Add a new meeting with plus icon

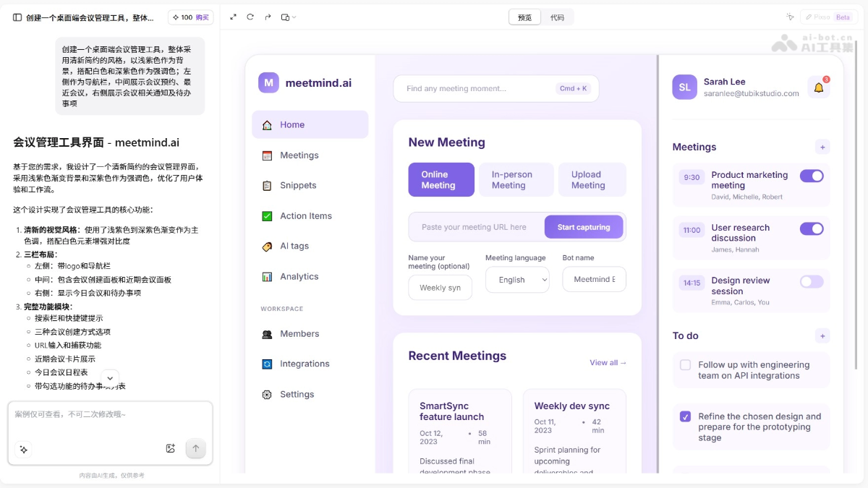pos(822,147)
